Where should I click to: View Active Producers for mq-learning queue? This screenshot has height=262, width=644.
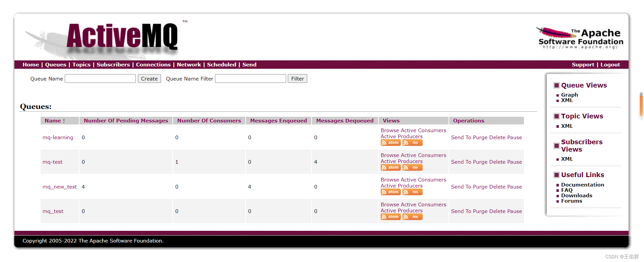pyautogui.click(x=401, y=137)
